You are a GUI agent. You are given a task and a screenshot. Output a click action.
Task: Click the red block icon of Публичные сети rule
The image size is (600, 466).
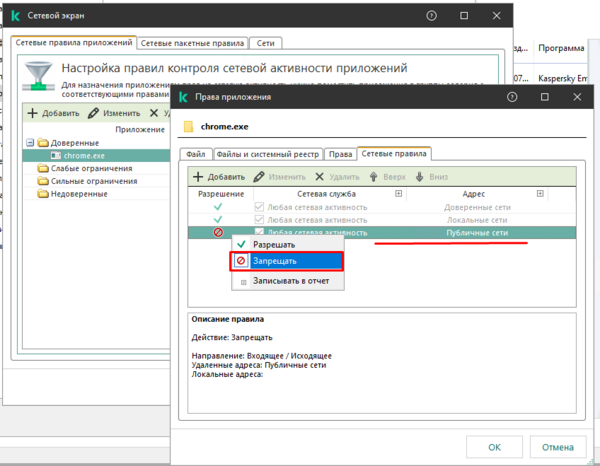218,233
